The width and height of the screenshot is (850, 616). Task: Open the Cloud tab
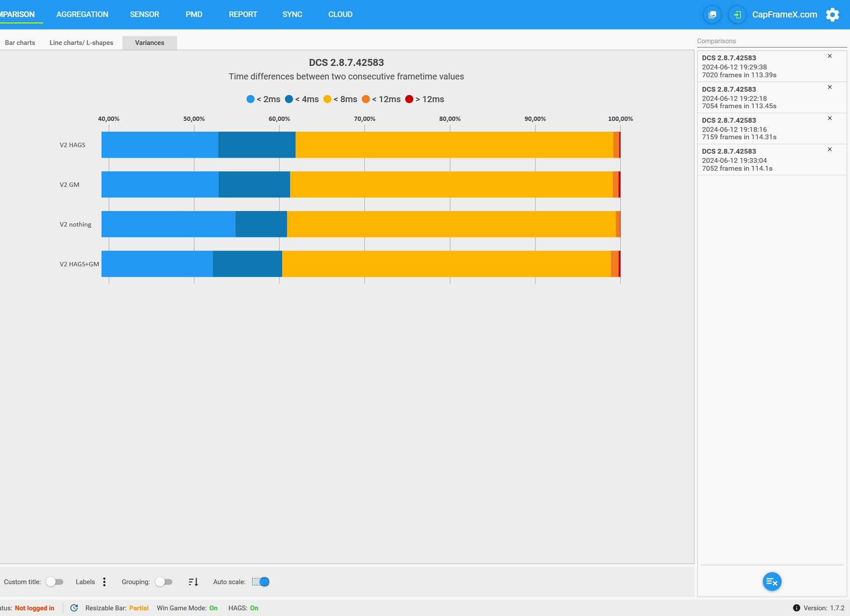click(x=340, y=14)
